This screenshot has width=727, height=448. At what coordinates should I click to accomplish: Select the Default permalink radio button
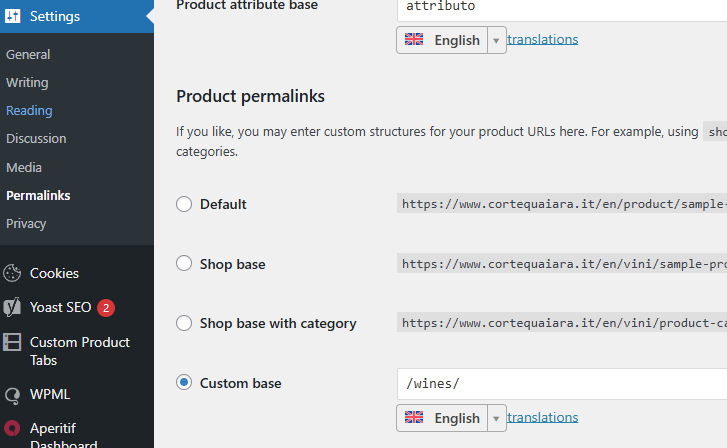coord(184,204)
